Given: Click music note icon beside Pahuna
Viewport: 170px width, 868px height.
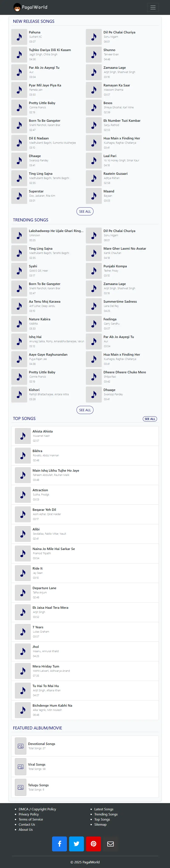Looking at the screenshot, I should (x=19, y=37).
